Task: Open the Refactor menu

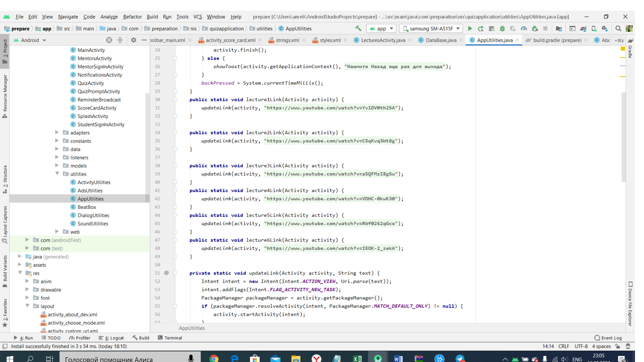Action: tap(132, 16)
